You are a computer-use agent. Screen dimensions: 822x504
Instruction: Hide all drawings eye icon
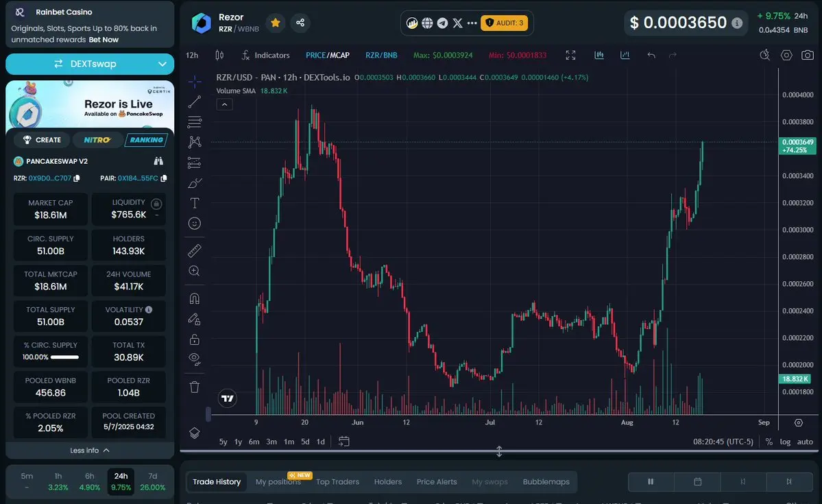click(195, 359)
